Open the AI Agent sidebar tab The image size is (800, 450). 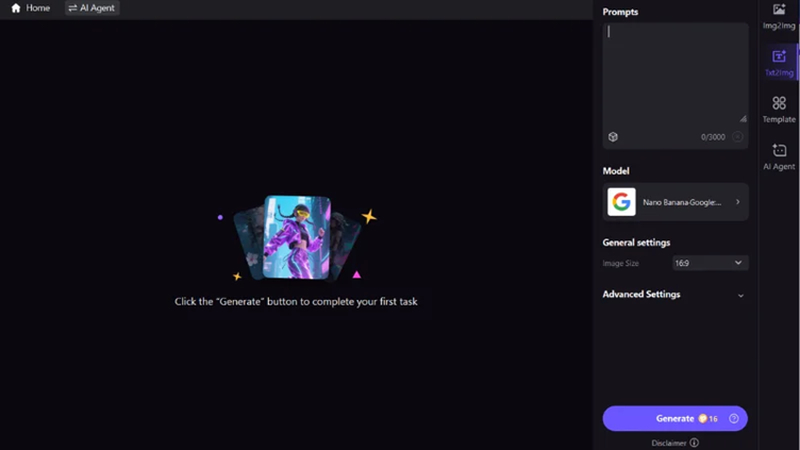pyautogui.click(x=779, y=157)
